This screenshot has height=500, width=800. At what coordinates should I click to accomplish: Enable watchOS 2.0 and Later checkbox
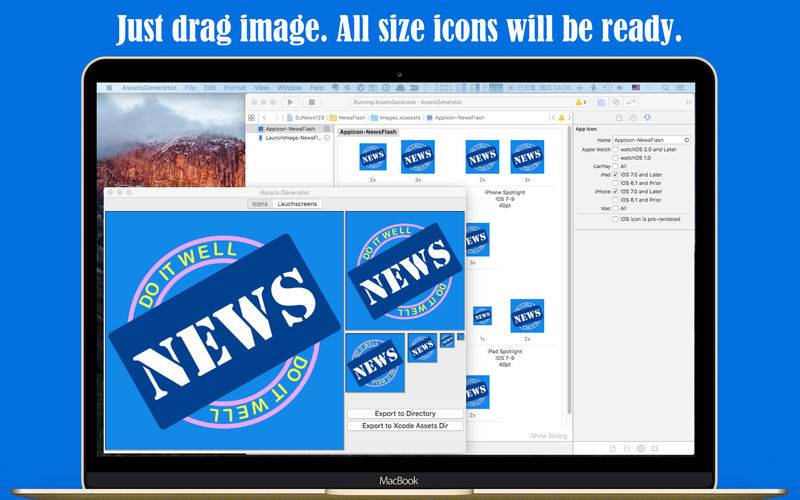pyautogui.click(x=615, y=149)
